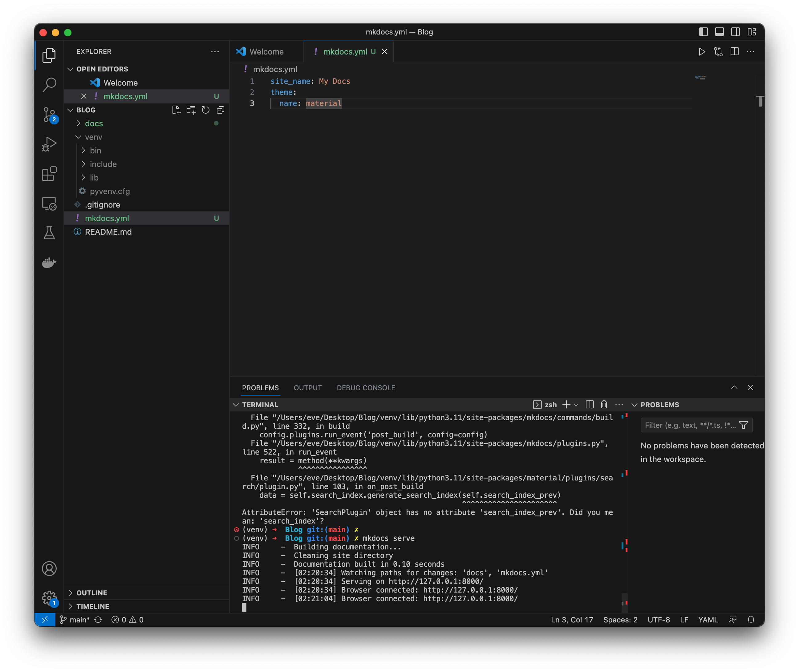Toggle the primary side bar
799x672 pixels.
(x=704, y=32)
